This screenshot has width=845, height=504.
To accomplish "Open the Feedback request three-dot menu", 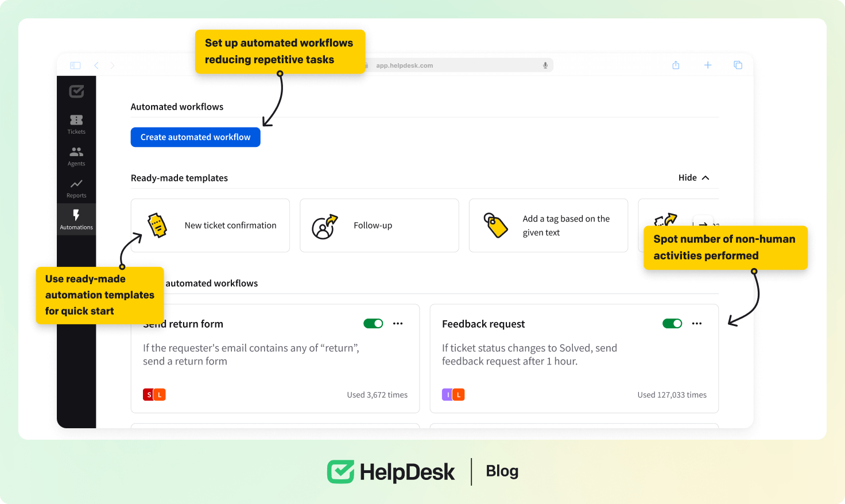I will (697, 324).
